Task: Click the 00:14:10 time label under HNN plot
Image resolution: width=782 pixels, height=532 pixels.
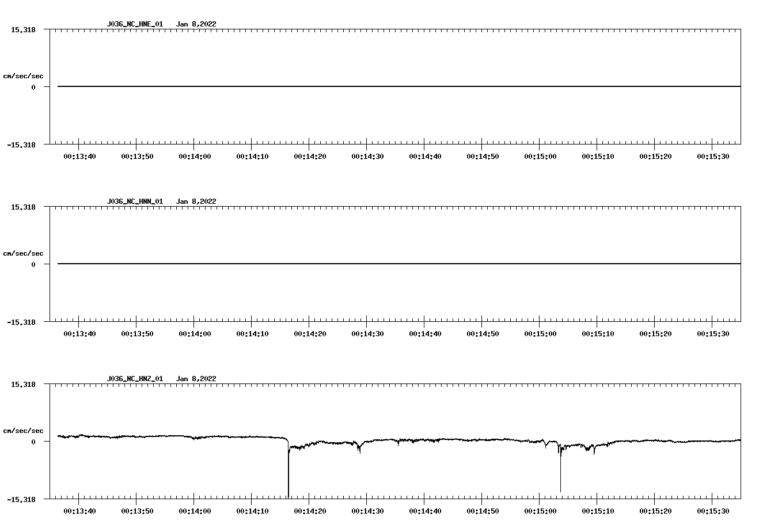Action: coord(252,333)
